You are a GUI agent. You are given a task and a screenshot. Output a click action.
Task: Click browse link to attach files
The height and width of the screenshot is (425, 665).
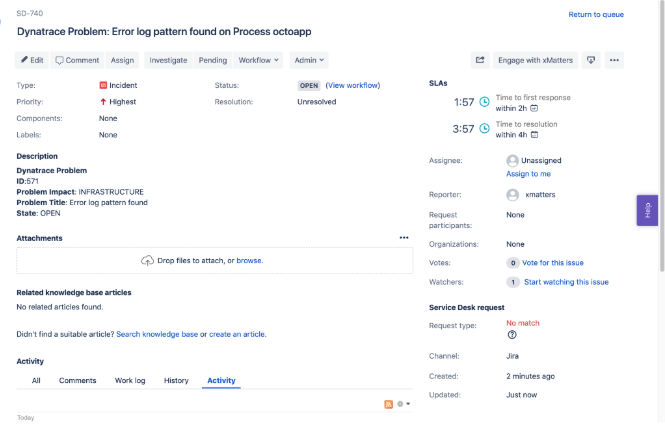[x=249, y=260]
